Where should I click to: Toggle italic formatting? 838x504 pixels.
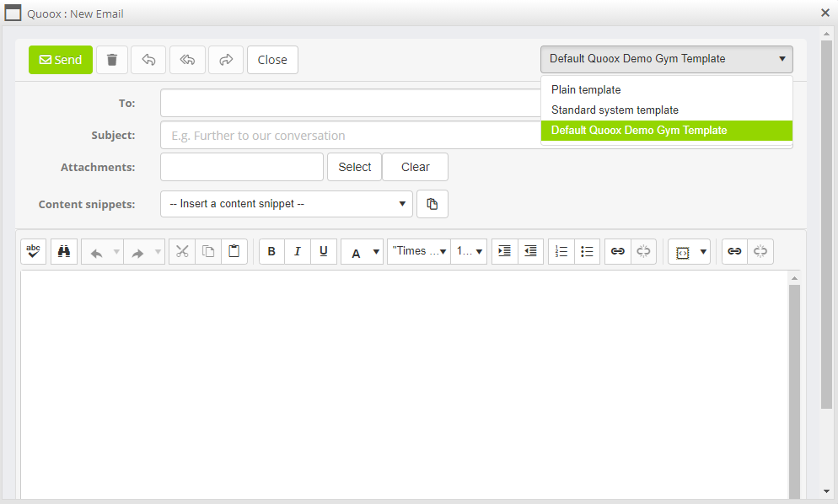298,251
